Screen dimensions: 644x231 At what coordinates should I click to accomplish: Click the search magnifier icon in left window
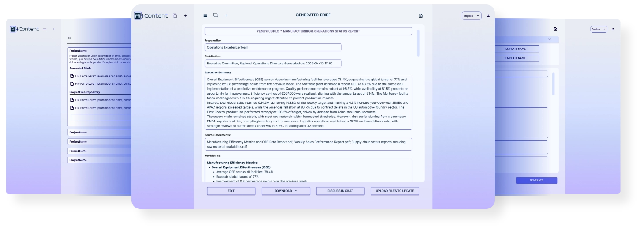coord(70,38)
